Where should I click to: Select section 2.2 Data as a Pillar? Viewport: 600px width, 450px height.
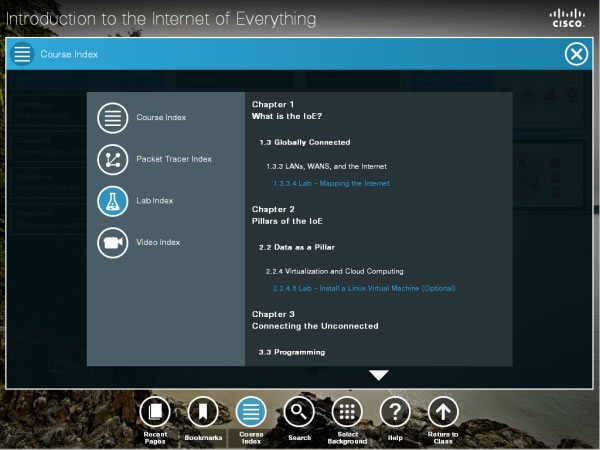[296, 247]
